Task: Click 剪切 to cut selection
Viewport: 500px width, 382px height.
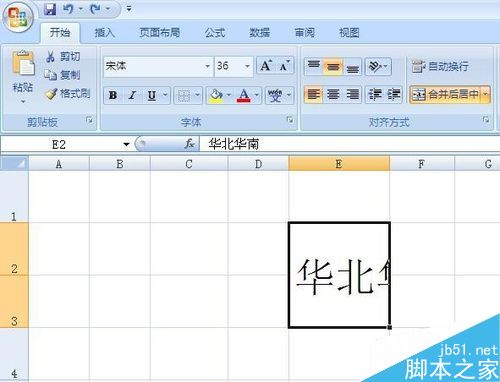Action: [63, 56]
